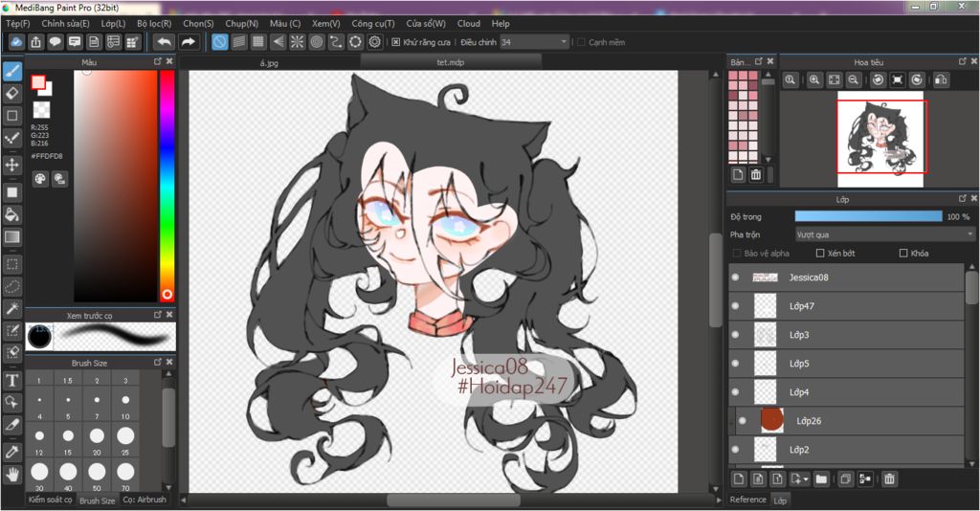Image resolution: width=980 pixels, height=511 pixels.
Task: Select the Magic Wand tool
Action: (11, 308)
